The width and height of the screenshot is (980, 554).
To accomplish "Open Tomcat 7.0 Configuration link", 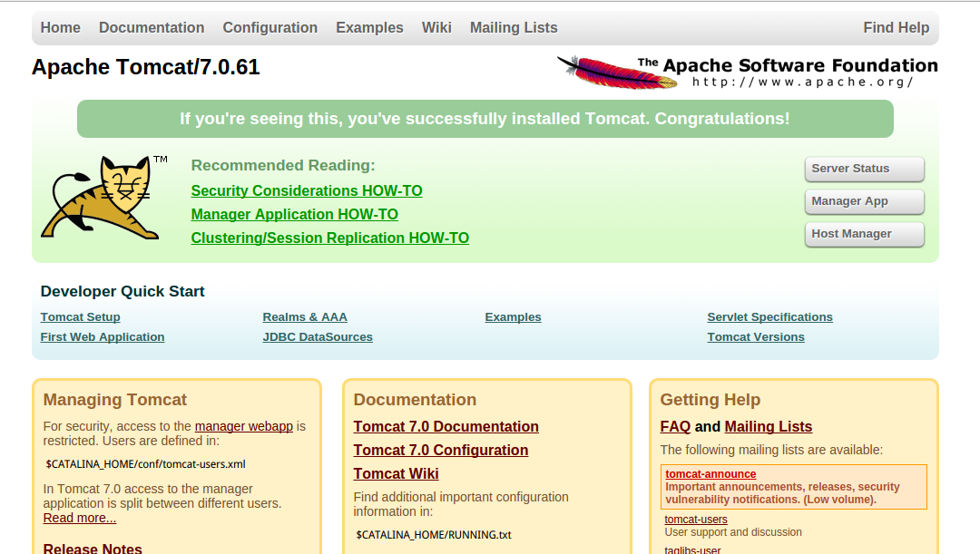I will [x=441, y=451].
